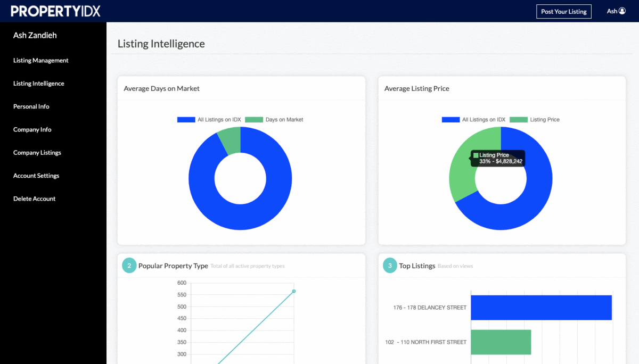The image size is (639, 364).
Task: Click the 102 - 110 NORTH FIRST STREET label
Action: [x=426, y=342]
